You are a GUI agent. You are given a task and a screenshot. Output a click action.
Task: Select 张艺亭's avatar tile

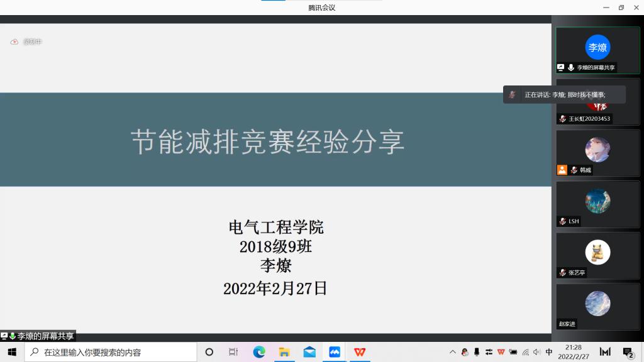tap(597, 252)
